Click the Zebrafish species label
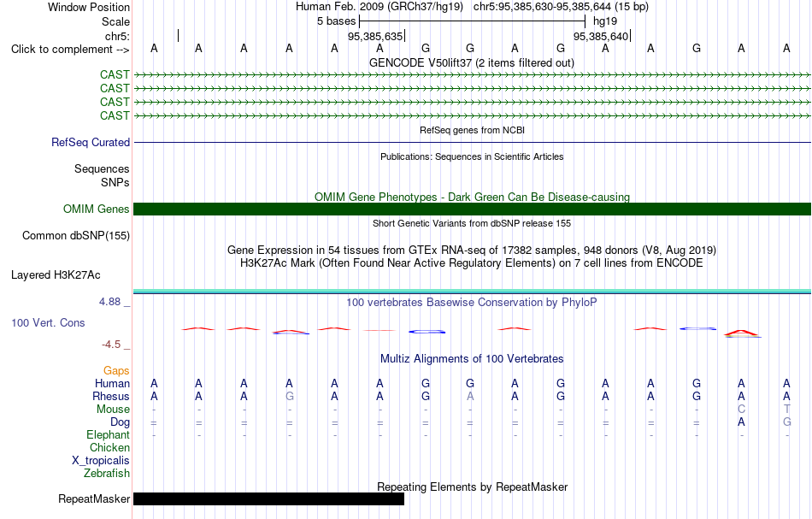 coord(107,474)
